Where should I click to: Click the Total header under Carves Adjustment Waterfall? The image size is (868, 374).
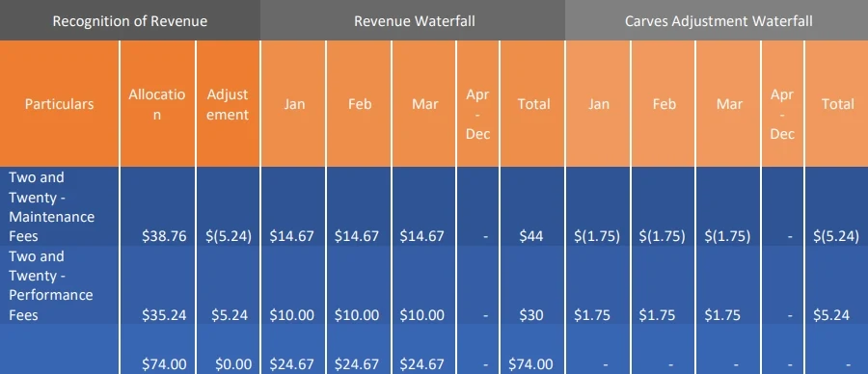(837, 103)
